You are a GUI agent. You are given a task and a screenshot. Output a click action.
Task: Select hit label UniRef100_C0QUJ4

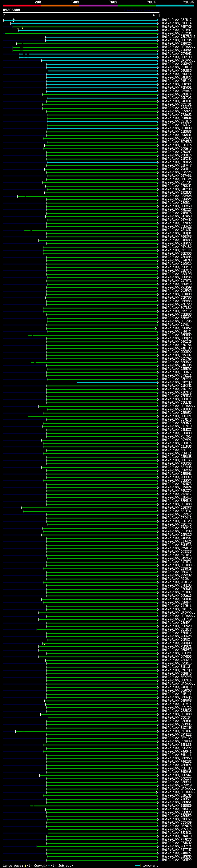pos(176,94)
